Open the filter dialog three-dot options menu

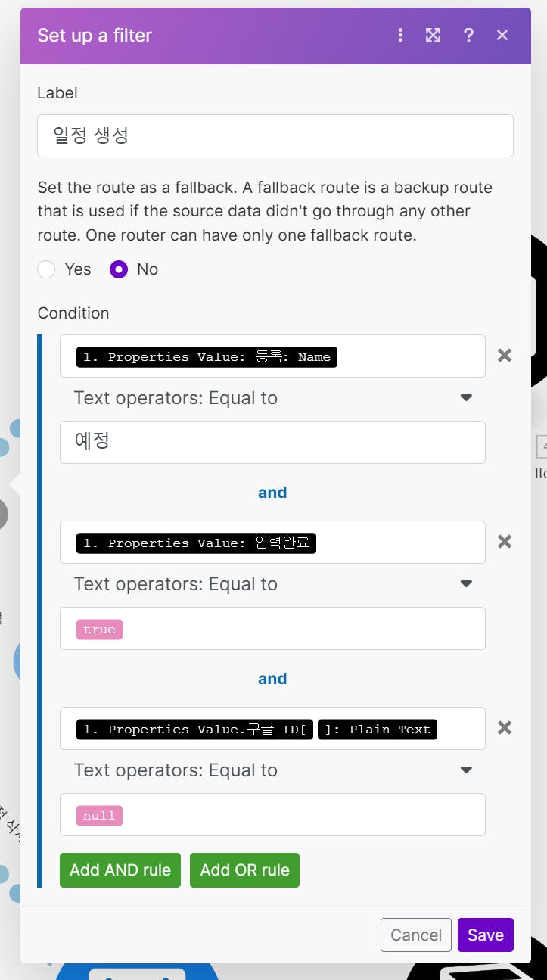pos(400,36)
